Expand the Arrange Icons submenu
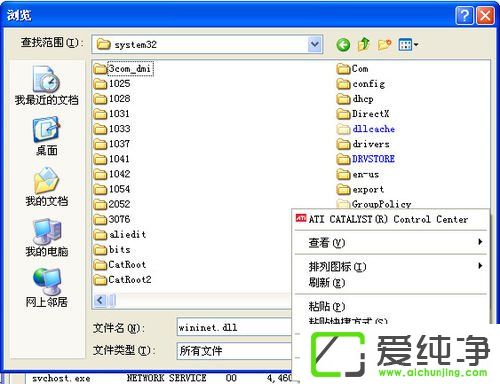Image resolution: width=500 pixels, height=384 pixels. coord(390,266)
